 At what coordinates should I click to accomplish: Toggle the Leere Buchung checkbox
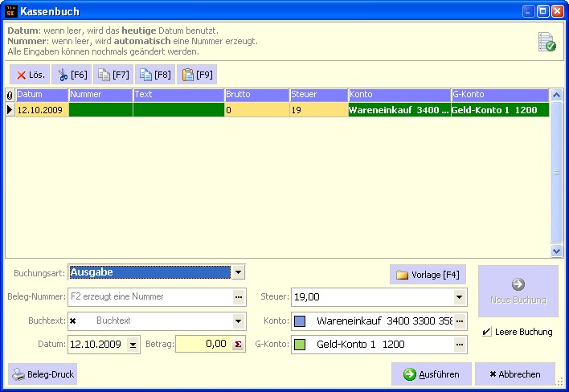(486, 332)
